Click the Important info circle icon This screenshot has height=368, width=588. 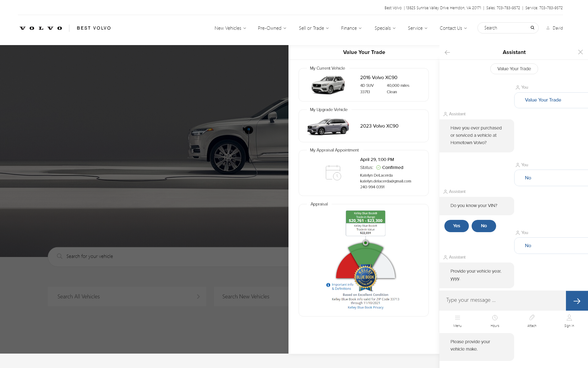pos(328,285)
